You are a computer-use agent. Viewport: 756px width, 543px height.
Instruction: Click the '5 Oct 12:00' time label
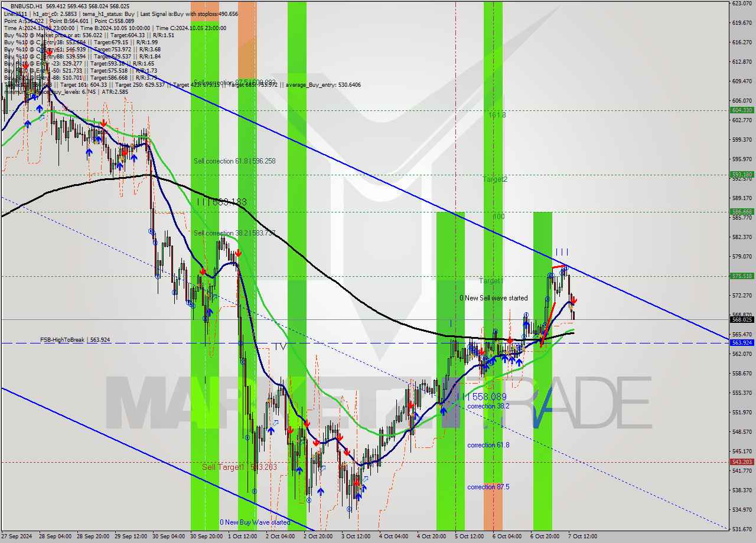[471, 537]
